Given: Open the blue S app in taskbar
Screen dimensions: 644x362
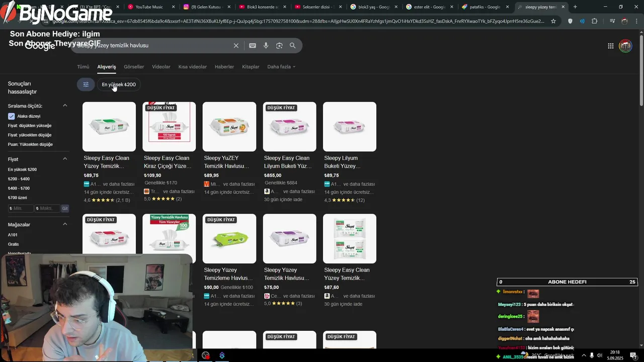Looking at the screenshot, I should pos(222,355).
